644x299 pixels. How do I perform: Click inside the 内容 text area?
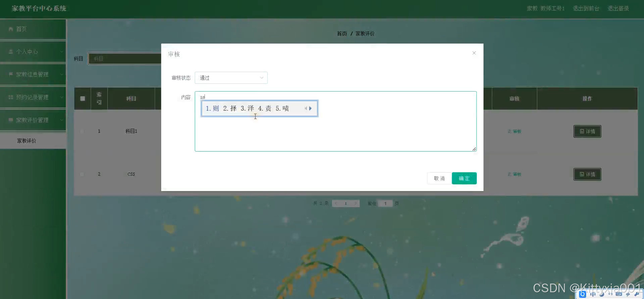pos(335,121)
